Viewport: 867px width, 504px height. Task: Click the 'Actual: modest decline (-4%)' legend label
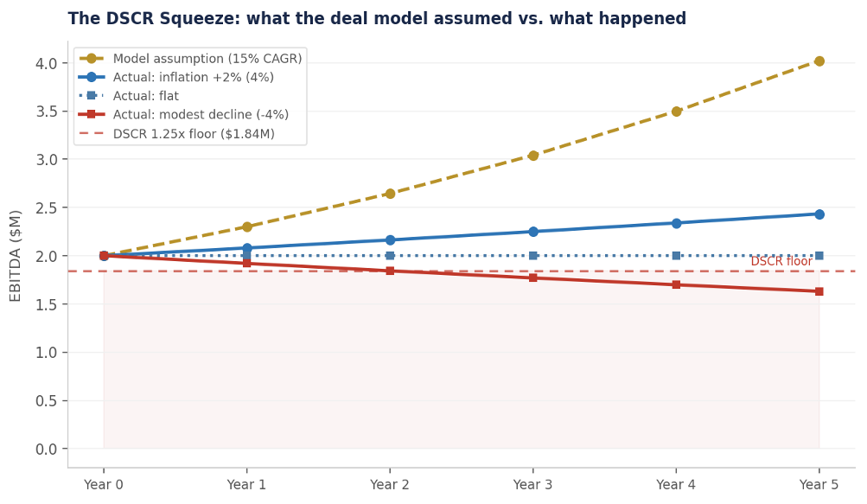coord(201,114)
